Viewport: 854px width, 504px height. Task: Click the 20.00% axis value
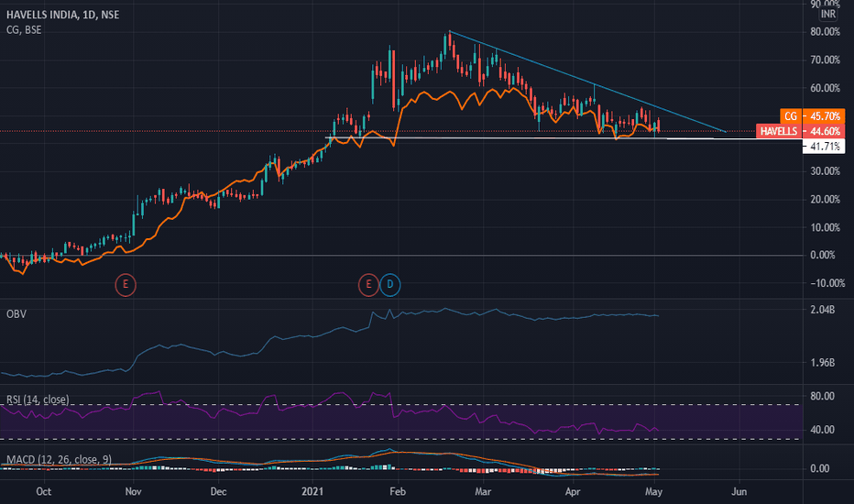pos(825,200)
